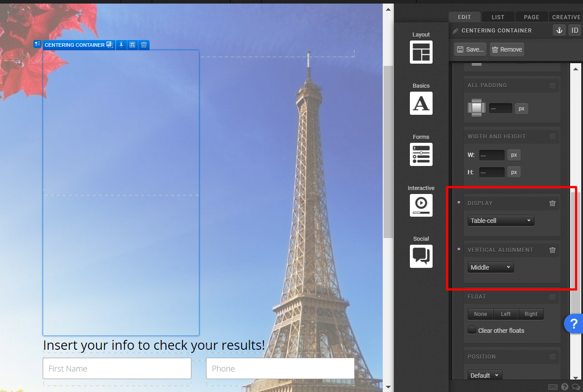The width and height of the screenshot is (583, 392).
Task: Open the Layout elements panel
Action: tap(421, 52)
